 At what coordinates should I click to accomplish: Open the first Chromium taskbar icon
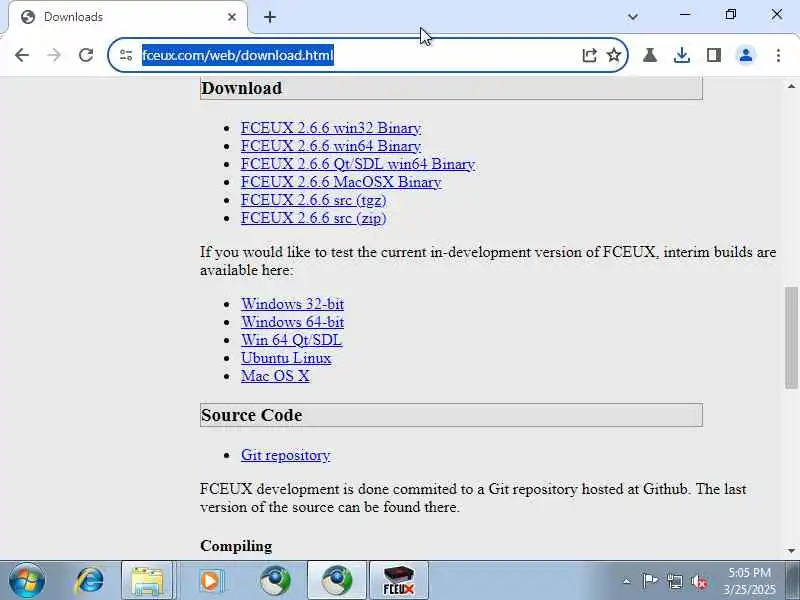(x=274, y=581)
